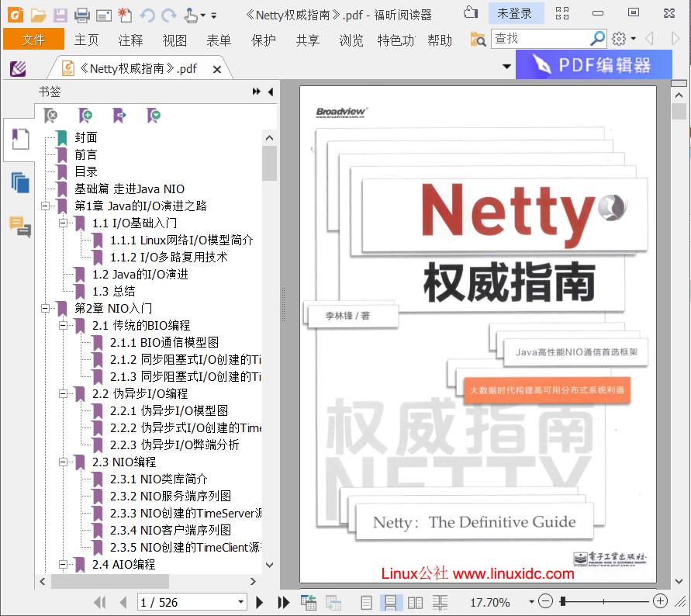Close the 《Netty权威指南》.pdf tab
This screenshot has height=616, width=691.
click(217, 69)
